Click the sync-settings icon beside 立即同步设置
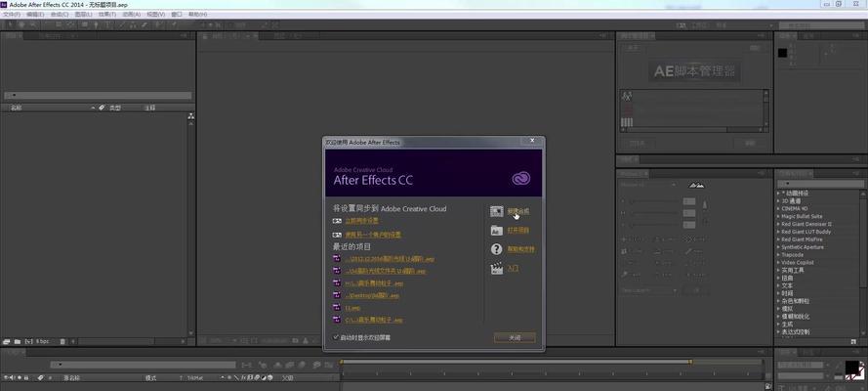The image size is (868, 391). 337,220
